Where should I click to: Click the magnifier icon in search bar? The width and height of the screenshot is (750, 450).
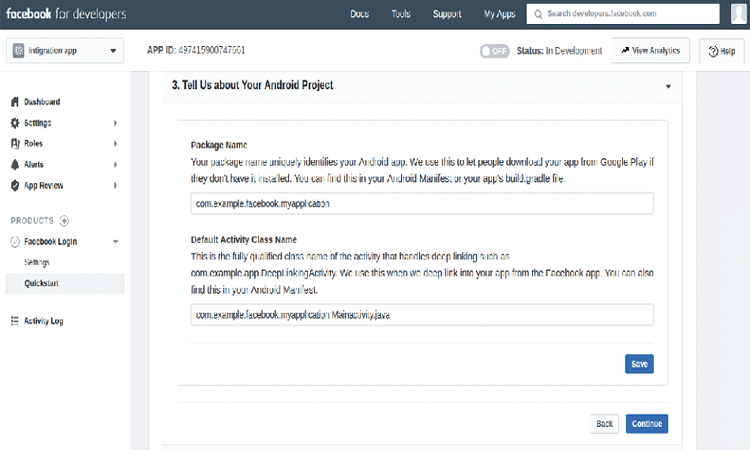click(540, 14)
